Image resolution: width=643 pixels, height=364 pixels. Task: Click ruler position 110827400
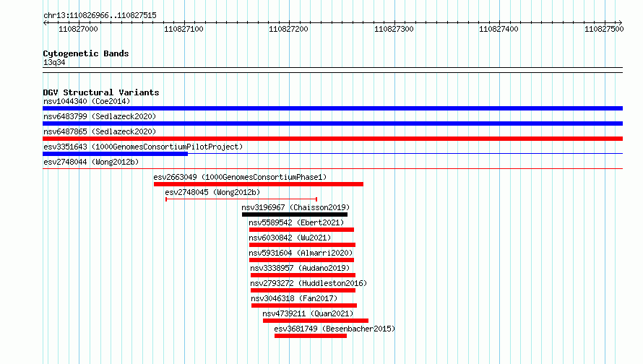pyautogui.click(x=499, y=29)
